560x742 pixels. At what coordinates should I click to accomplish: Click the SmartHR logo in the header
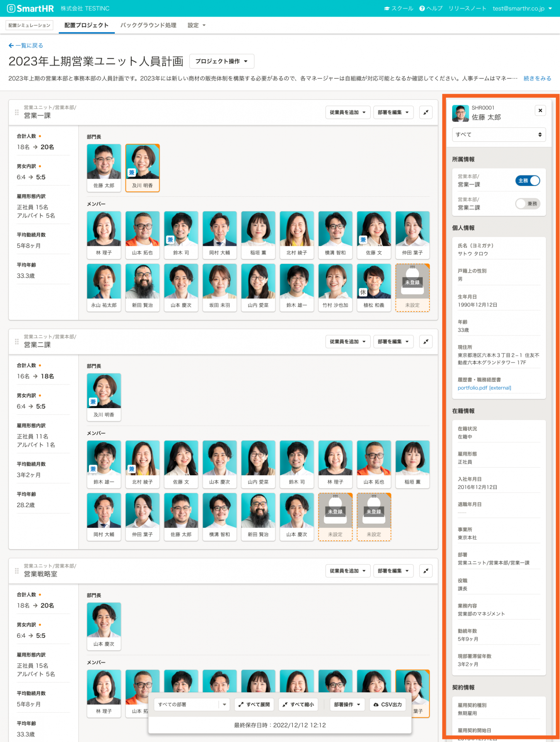[x=31, y=8]
